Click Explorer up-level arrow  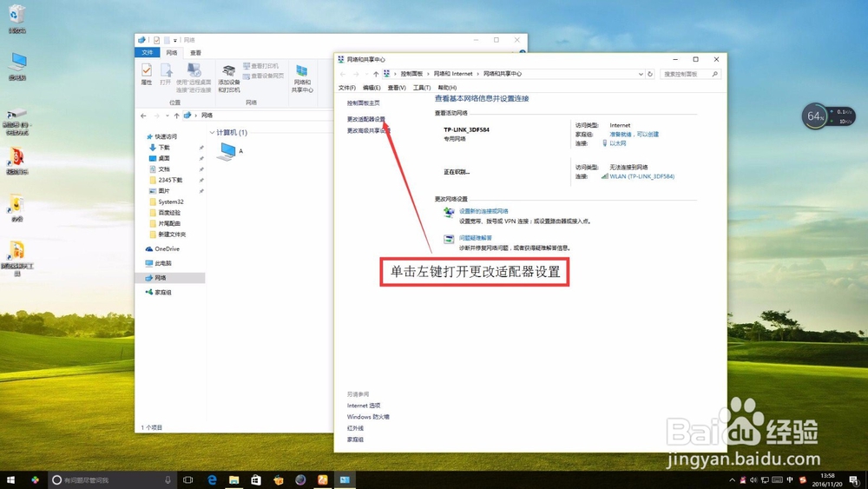coord(176,116)
